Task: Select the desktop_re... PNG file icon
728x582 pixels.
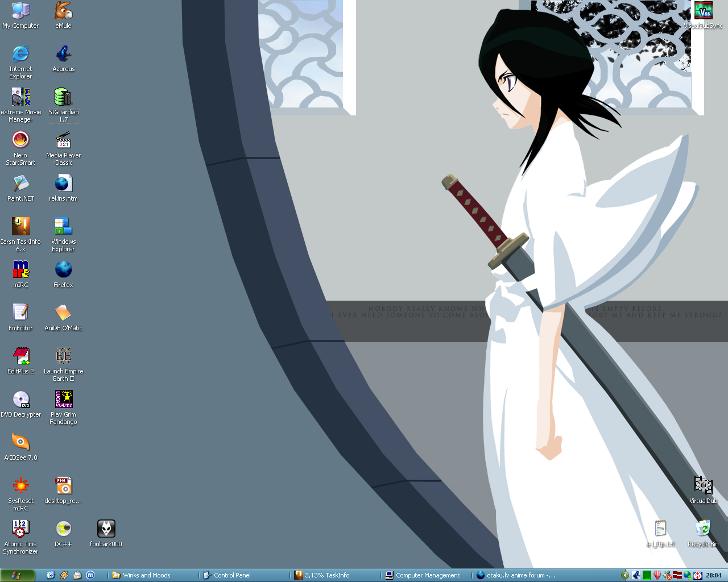Action: pos(63,490)
